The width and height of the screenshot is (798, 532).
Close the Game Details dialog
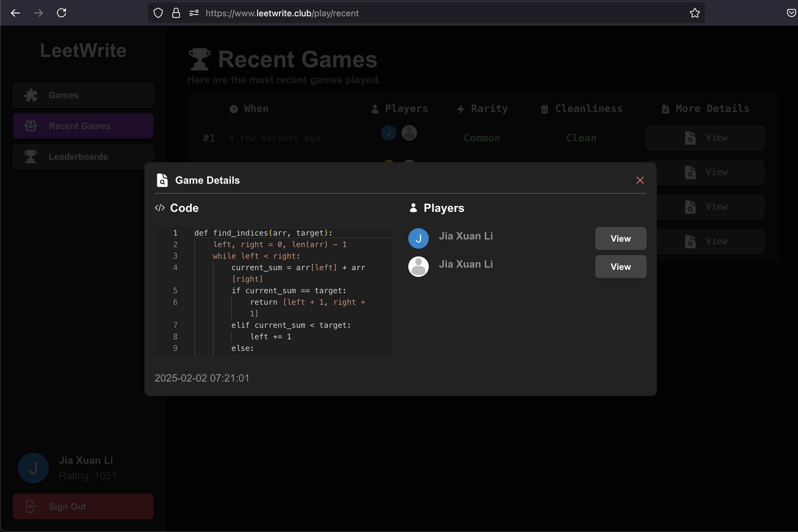(x=640, y=180)
